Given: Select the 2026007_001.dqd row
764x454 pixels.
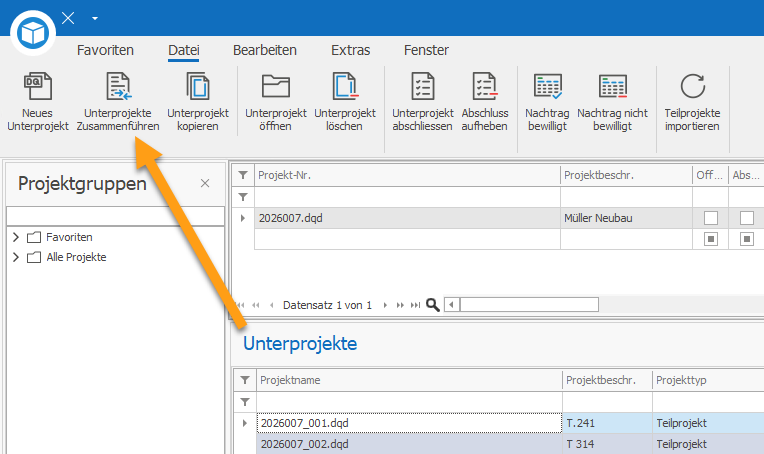Looking at the screenshot, I should (409, 423).
